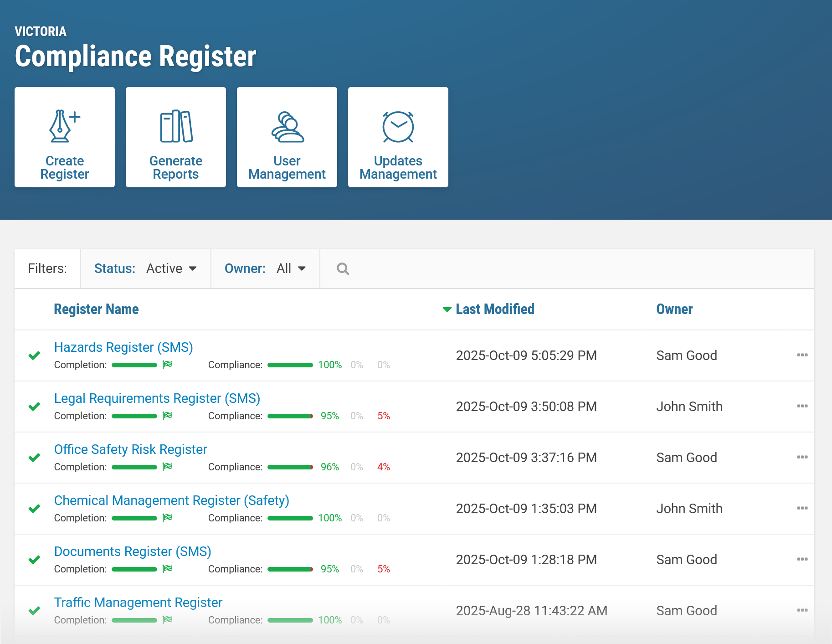Click the green checkmark beside Office Safety Risk Register

34,458
